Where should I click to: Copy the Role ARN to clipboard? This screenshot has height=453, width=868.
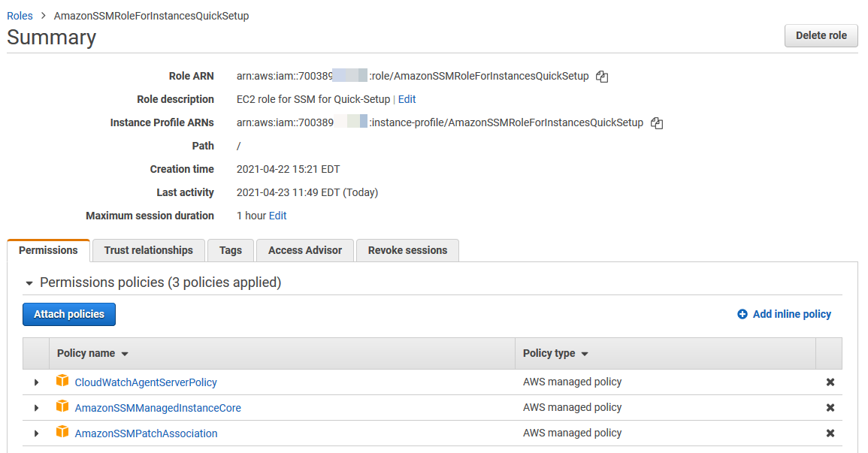(x=602, y=77)
